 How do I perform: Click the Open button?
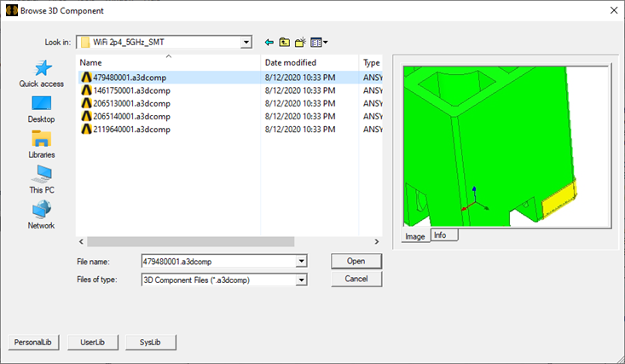[x=356, y=261]
